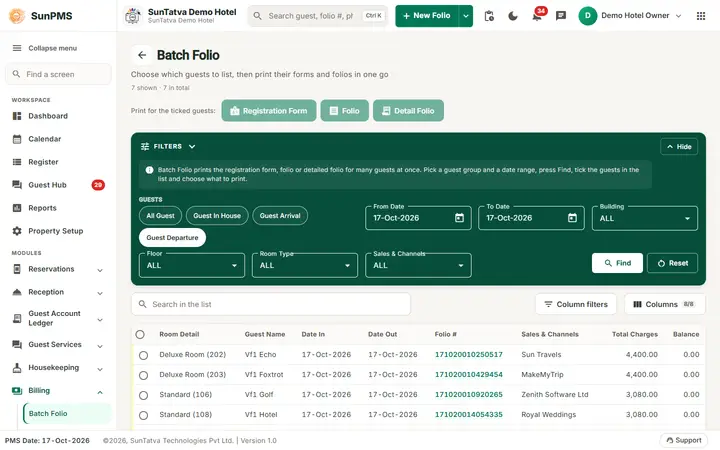720x450 pixels.
Task: Open the Building dropdown
Action: click(645, 218)
